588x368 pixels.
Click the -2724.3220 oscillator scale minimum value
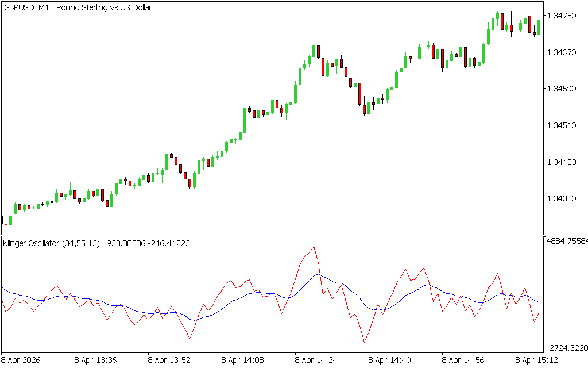tap(566, 348)
